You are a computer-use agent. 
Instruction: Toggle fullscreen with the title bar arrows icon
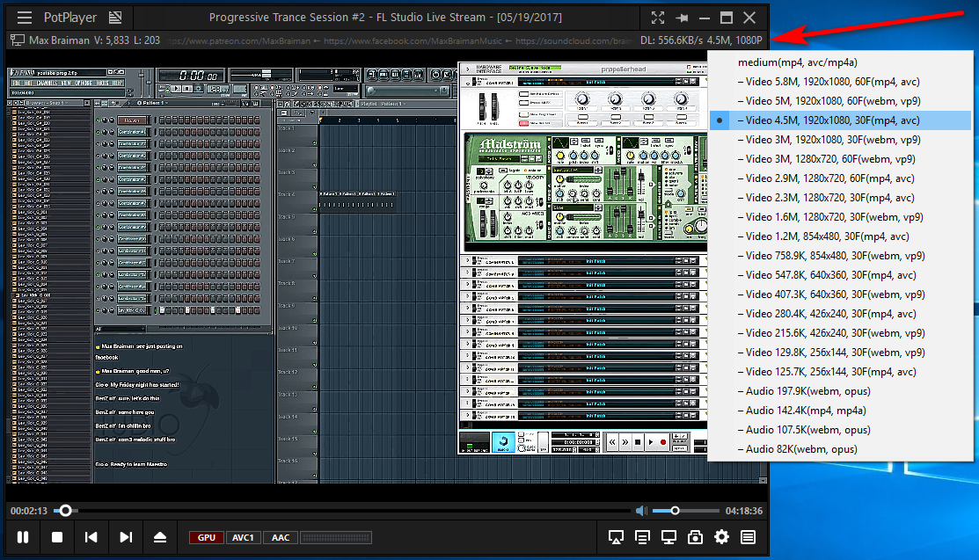pos(658,18)
